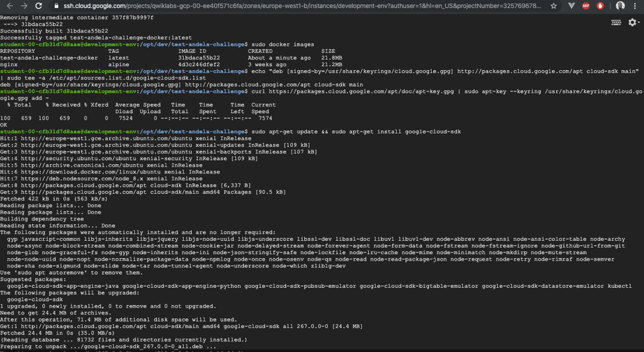Click the 'Get:1' google-cloud-sdk all 267.0.0-0 line
Screen dimensions: 644x352
click(x=182, y=326)
